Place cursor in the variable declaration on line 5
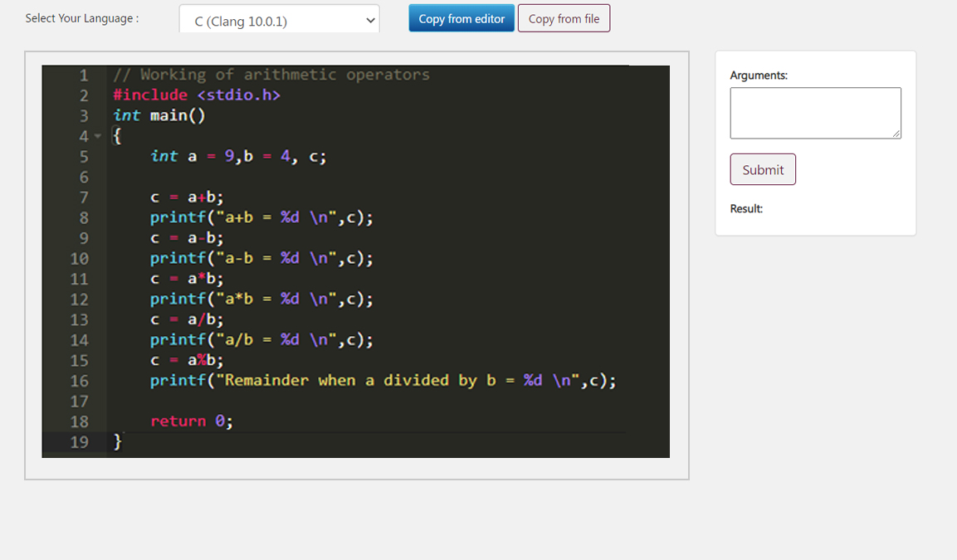 point(237,156)
